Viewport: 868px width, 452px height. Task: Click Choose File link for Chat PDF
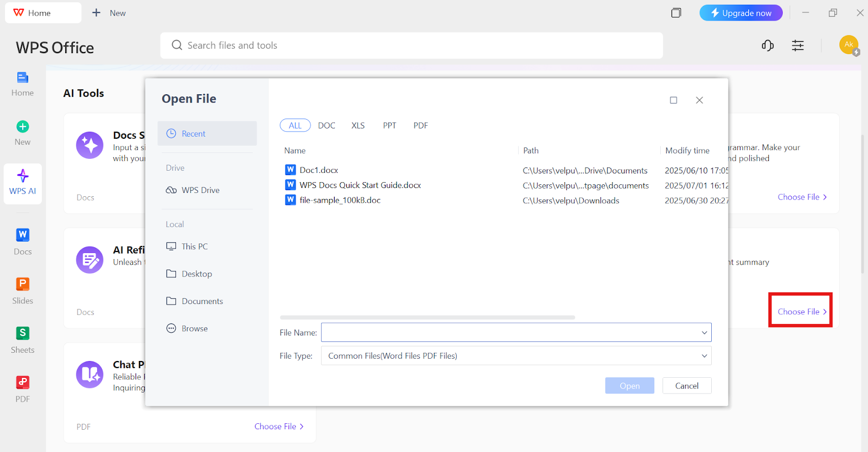279,427
